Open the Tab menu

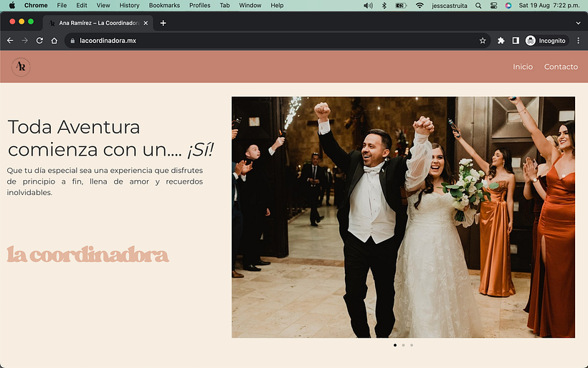pos(224,5)
